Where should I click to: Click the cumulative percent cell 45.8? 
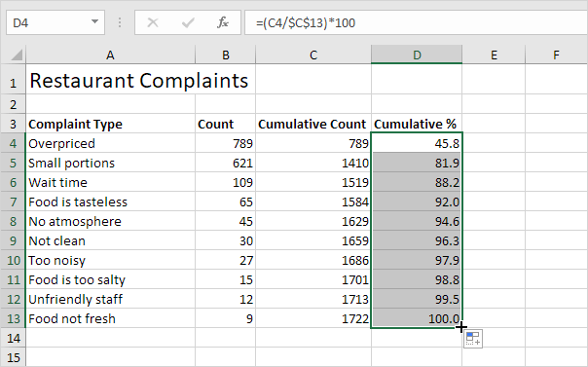tap(417, 143)
